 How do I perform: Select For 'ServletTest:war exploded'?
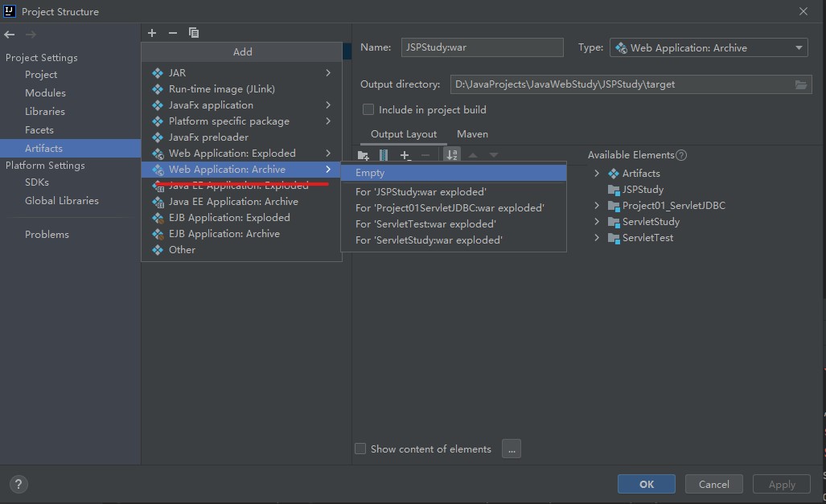coord(454,223)
